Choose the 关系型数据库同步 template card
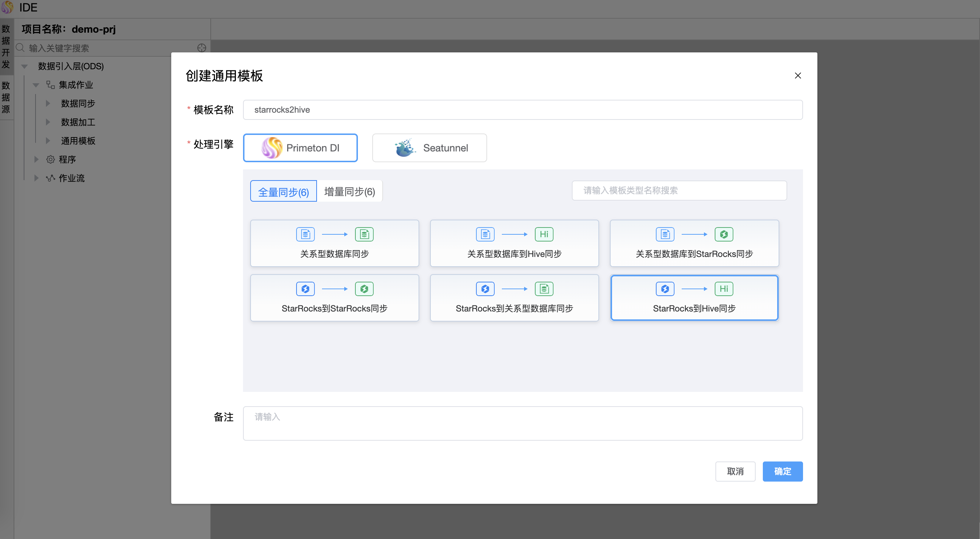 point(335,243)
